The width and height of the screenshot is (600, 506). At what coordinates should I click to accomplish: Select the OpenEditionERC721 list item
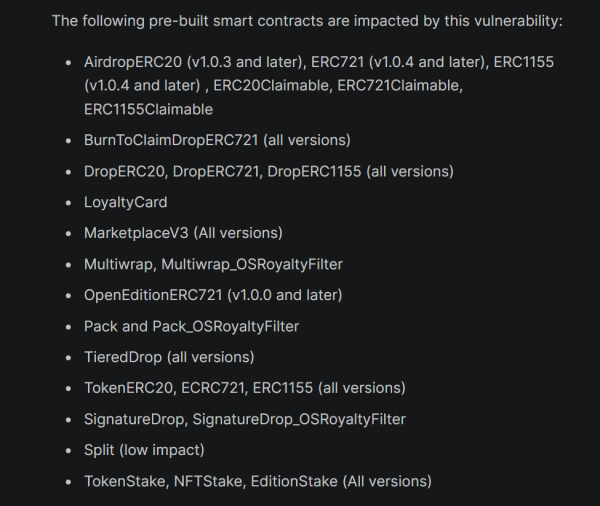coord(213,295)
